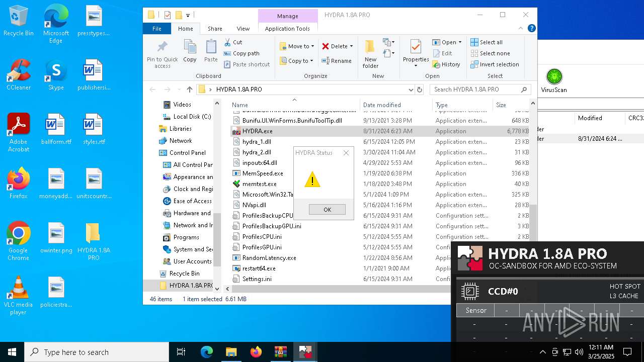Select hydra_1.dll file

(x=257, y=142)
